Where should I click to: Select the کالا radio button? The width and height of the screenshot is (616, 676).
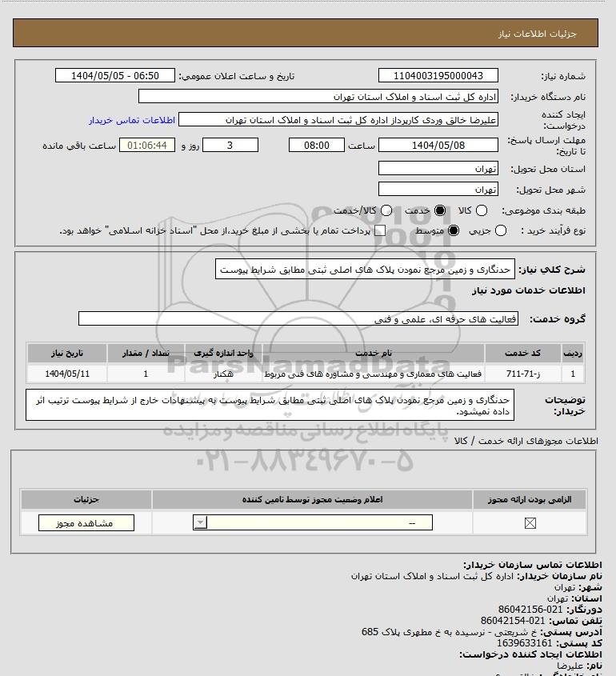pos(481,210)
